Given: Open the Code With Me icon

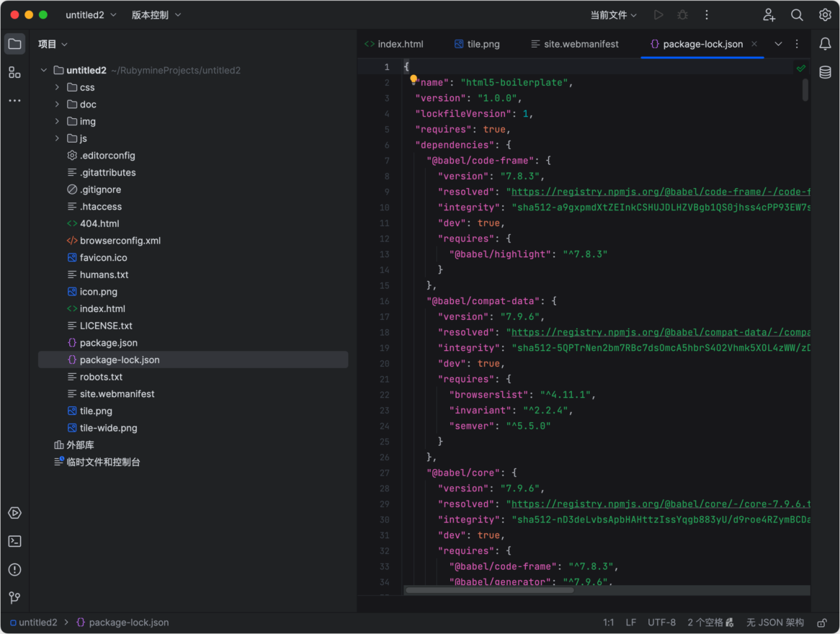Looking at the screenshot, I should point(769,15).
